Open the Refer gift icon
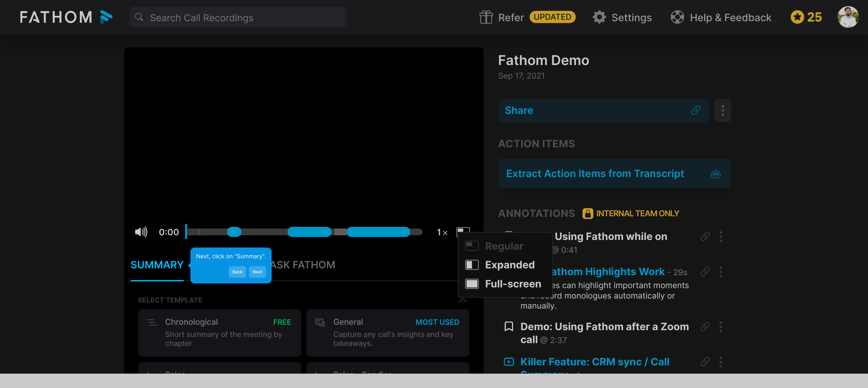The width and height of the screenshot is (868, 388). 486,17
